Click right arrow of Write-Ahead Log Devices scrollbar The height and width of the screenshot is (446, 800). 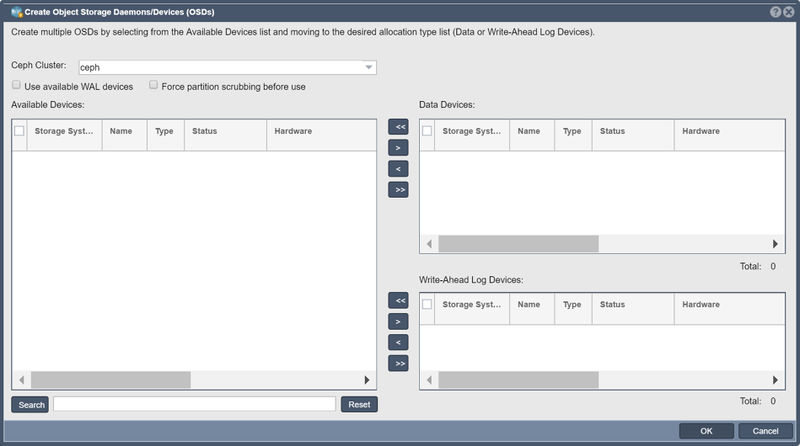pyautogui.click(x=775, y=380)
